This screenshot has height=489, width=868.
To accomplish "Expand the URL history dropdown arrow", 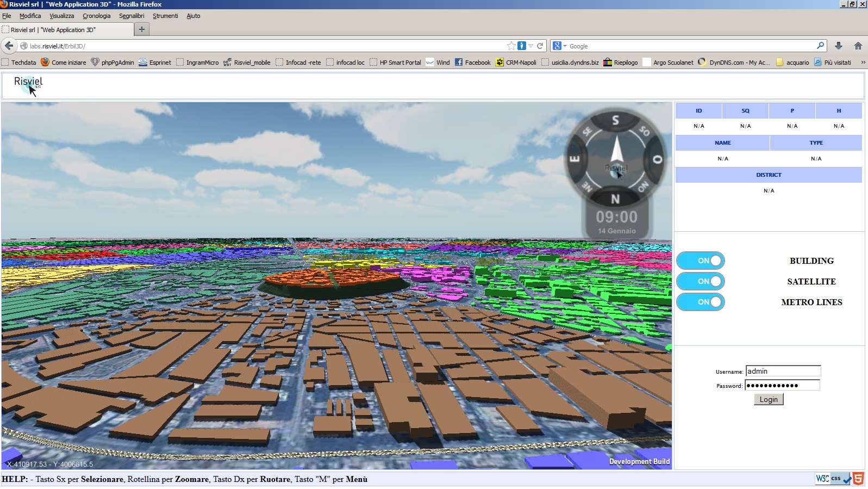I will (x=531, y=46).
